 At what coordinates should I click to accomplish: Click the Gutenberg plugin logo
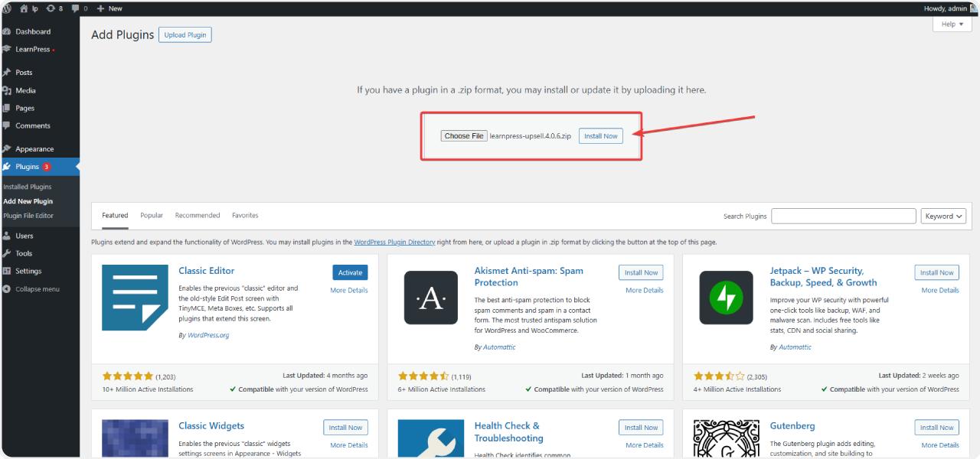tap(727, 439)
